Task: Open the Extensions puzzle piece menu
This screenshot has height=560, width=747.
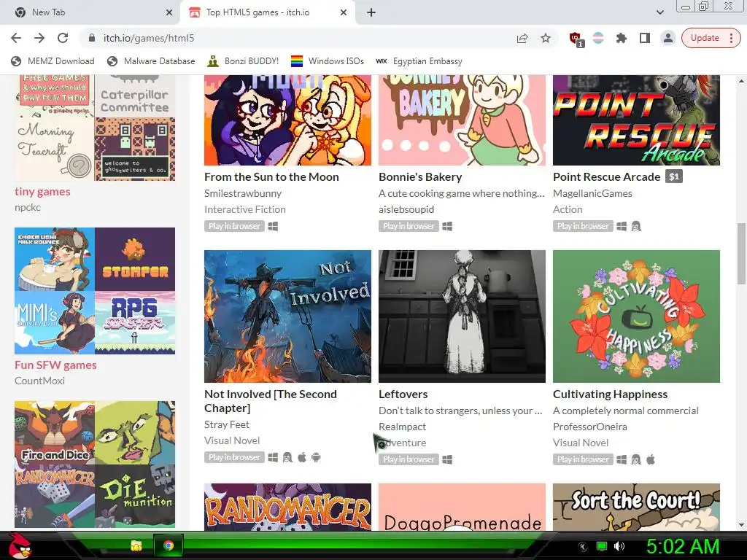Action: point(622,38)
